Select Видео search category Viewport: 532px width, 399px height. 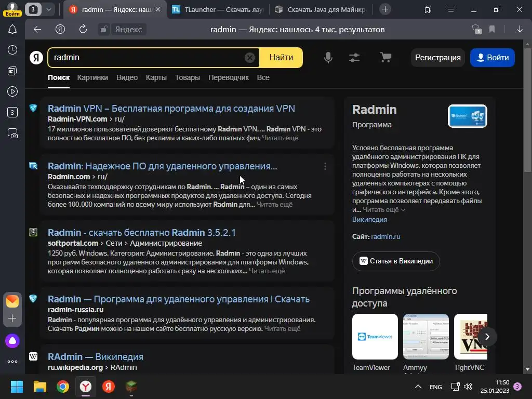pos(127,77)
